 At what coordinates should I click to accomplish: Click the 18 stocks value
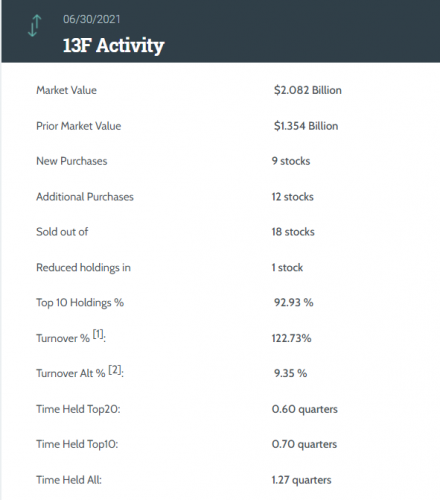tap(293, 232)
